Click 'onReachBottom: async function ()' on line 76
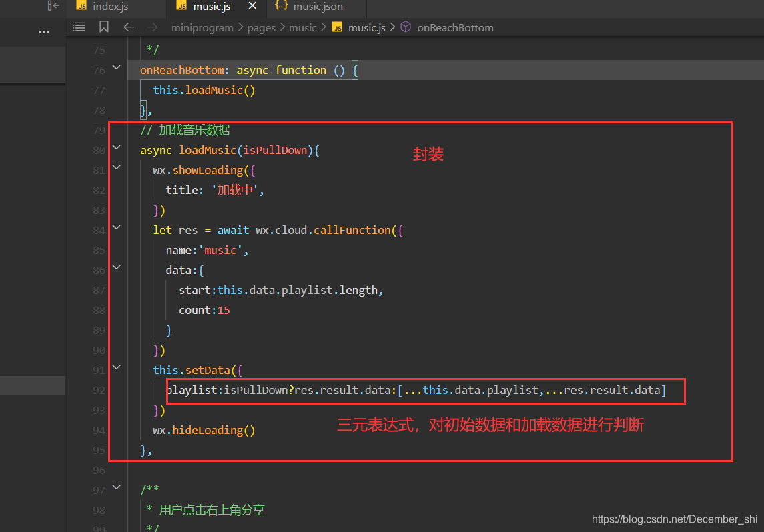Image resolution: width=764 pixels, height=532 pixels. [243, 71]
